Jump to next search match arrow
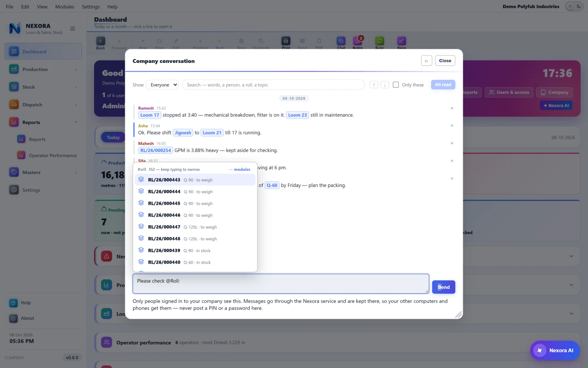Image resolution: width=588 pixels, height=368 pixels. tap(385, 85)
